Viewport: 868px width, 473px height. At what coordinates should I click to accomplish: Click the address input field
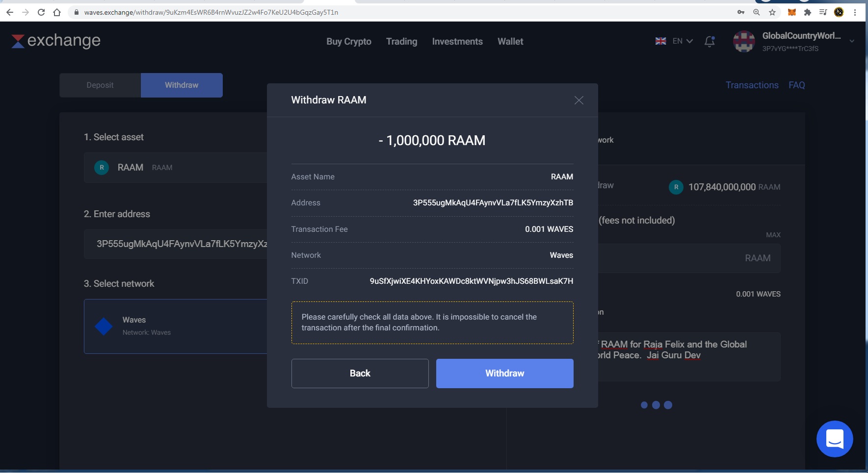pos(176,244)
